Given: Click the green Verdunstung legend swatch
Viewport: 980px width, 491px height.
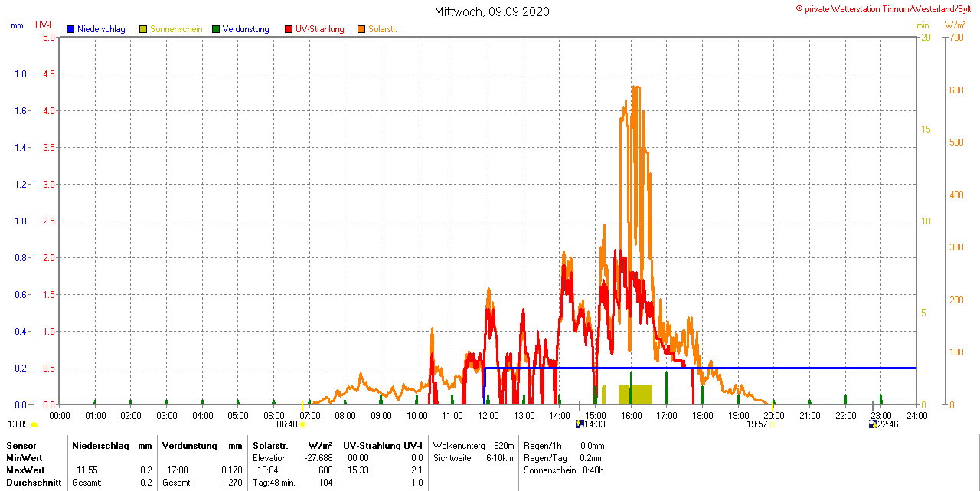Looking at the screenshot, I should (x=216, y=29).
